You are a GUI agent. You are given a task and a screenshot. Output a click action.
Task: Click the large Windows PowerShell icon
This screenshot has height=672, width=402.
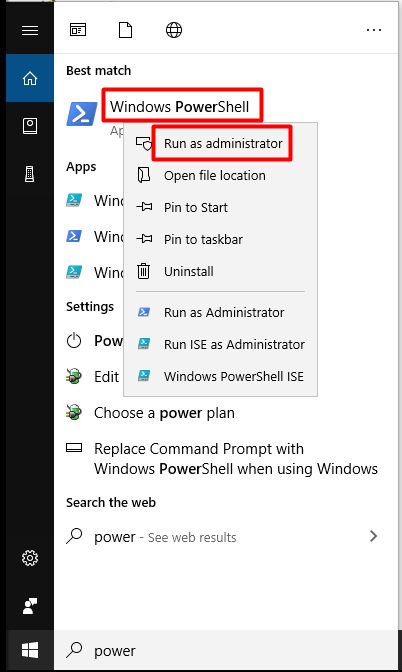tap(82, 114)
